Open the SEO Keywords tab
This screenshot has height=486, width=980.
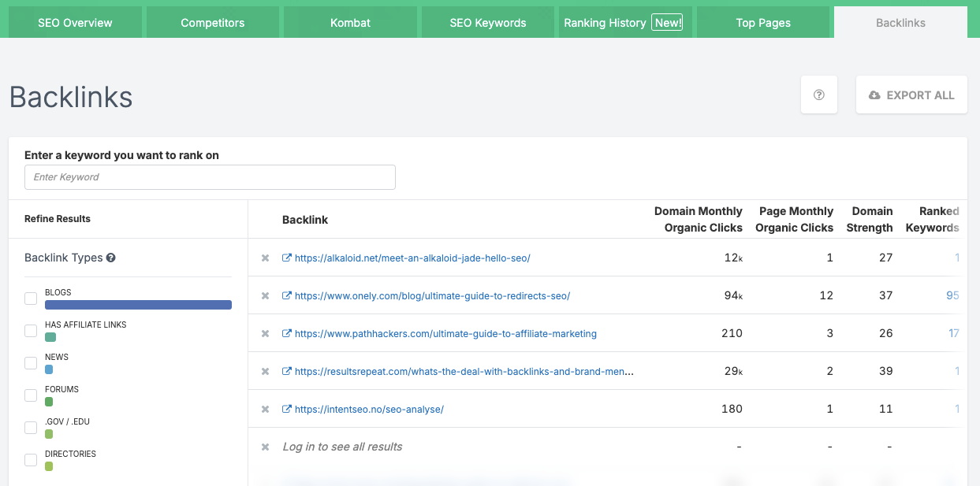point(487,22)
